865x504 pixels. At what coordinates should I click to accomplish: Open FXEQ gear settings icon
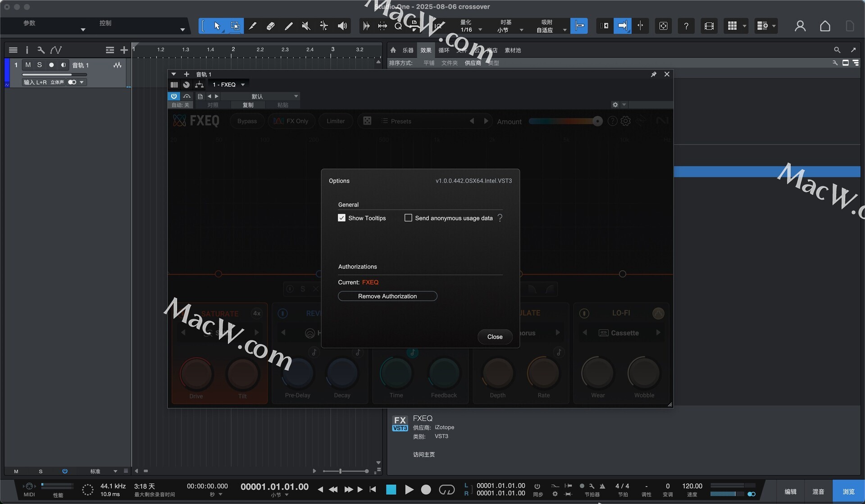coord(626,121)
